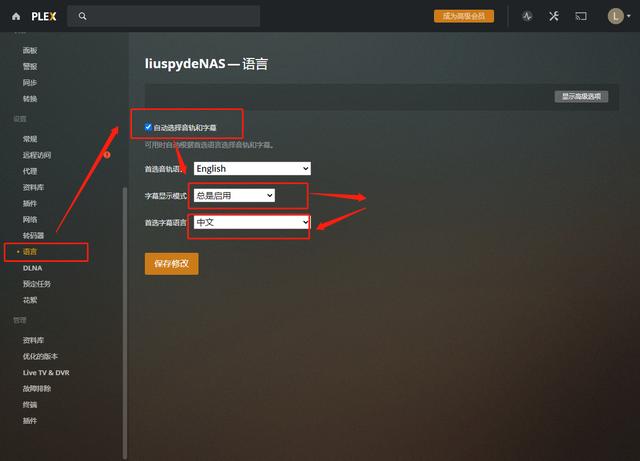Open settings wrench and screwdriver icon
Image resolution: width=640 pixels, height=461 pixels.
point(553,16)
